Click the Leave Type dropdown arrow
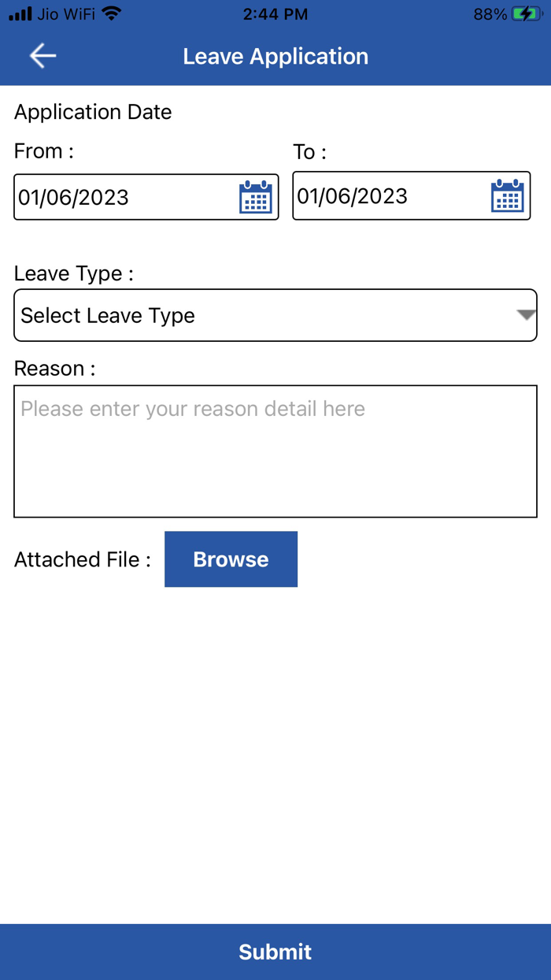Viewport: 551px width, 980px height. click(526, 315)
